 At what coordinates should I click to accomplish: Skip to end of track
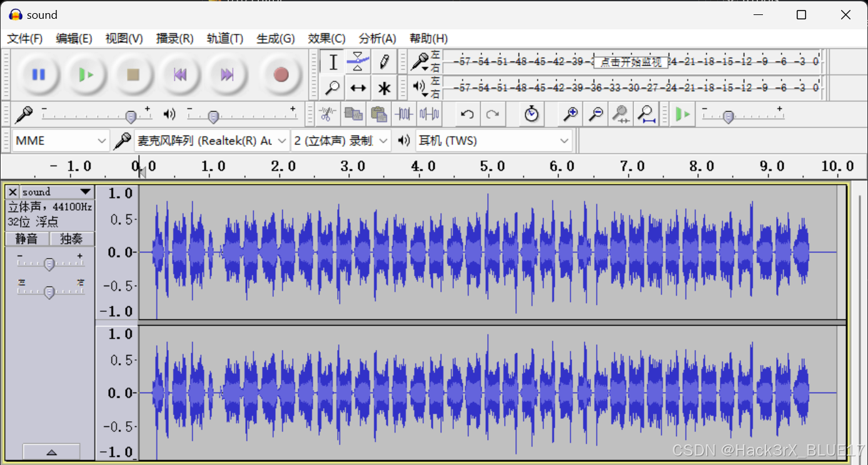click(226, 75)
